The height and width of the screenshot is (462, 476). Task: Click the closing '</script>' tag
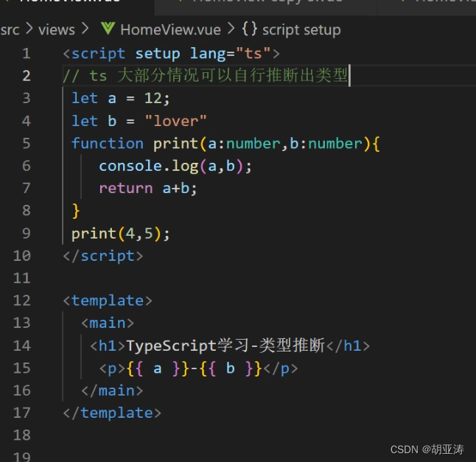103,256
